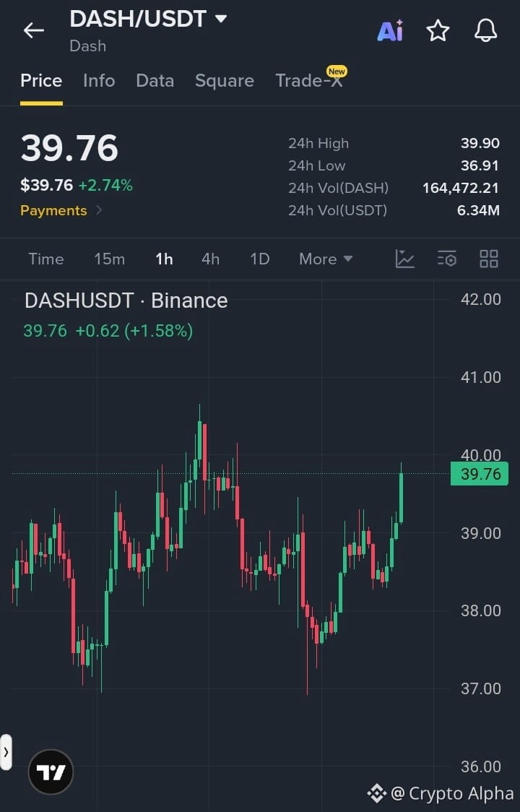Open chart display settings icon
The height and width of the screenshot is (812, 520).
pyautogui.click(x=446, y=259)
